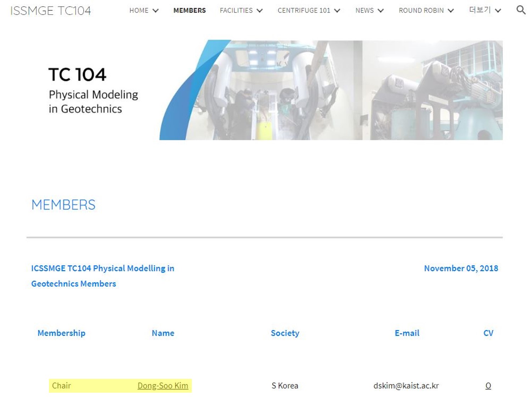Open the ROUND ROBIN nav item
The image size is (532, 398).
pyautogui.click(x=421, y=11)
